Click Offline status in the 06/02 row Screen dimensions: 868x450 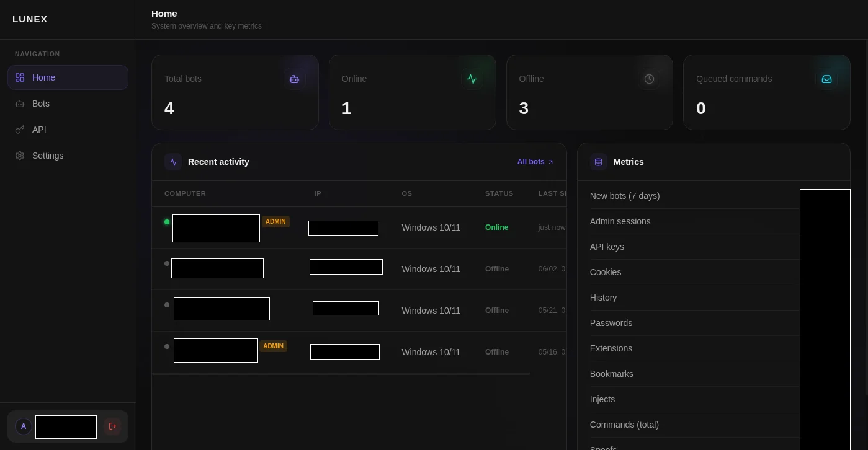point(497,269)
